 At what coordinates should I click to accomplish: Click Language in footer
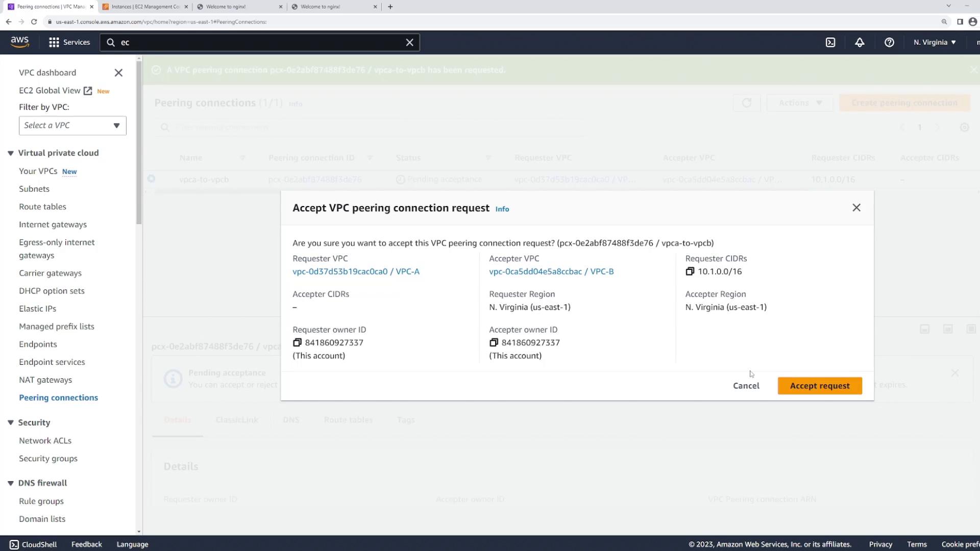[x=132, y=544]
